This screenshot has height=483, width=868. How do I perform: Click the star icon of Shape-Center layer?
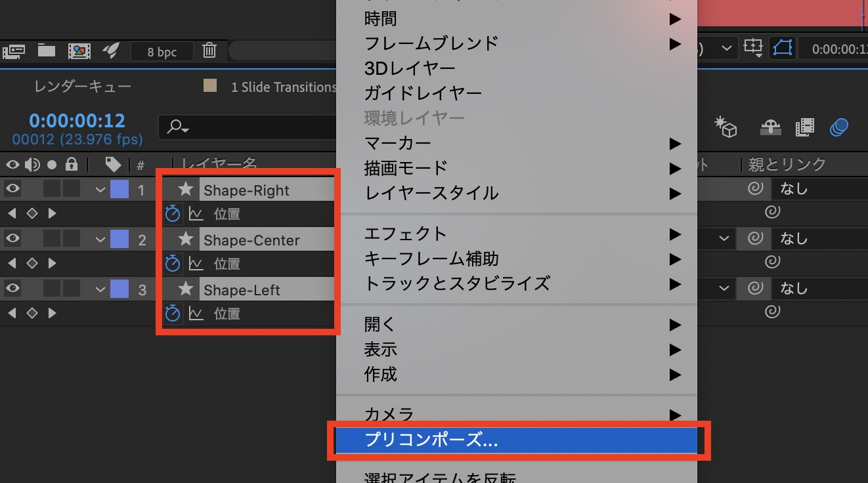pos(186,240)
